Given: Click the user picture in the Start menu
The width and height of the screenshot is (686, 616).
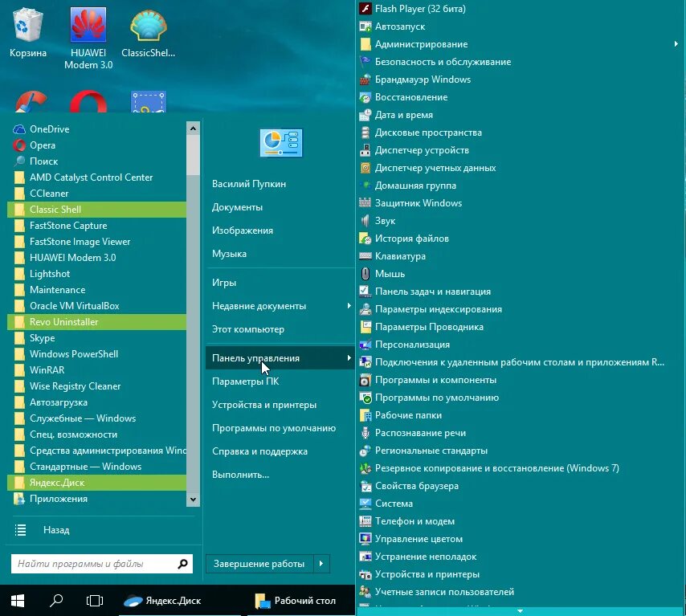Looking at the screenshot, I should 281,143.
